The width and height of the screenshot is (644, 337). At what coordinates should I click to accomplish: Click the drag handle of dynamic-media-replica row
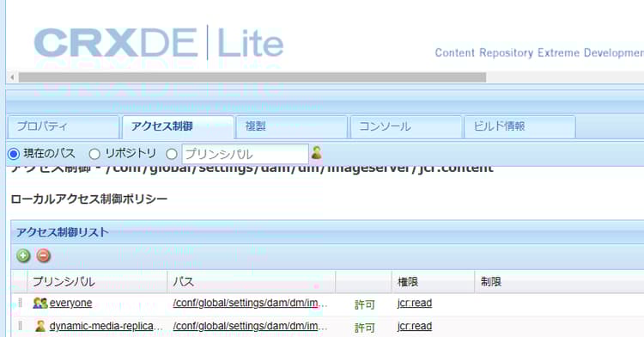20,327
